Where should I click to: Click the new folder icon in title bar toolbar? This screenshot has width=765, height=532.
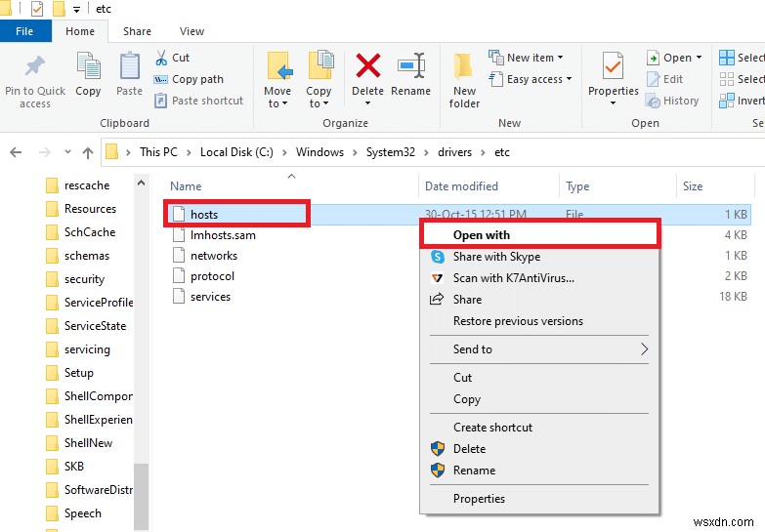(59, 9)
